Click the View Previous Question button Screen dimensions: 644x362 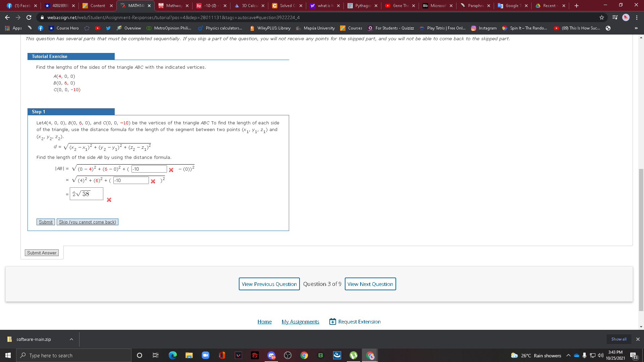269,284
